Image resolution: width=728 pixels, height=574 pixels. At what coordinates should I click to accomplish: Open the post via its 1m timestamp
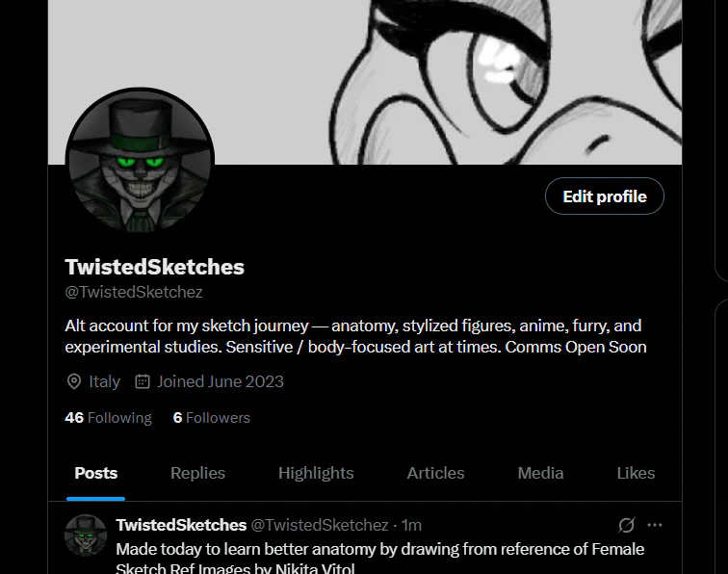[x=411, y=525]
